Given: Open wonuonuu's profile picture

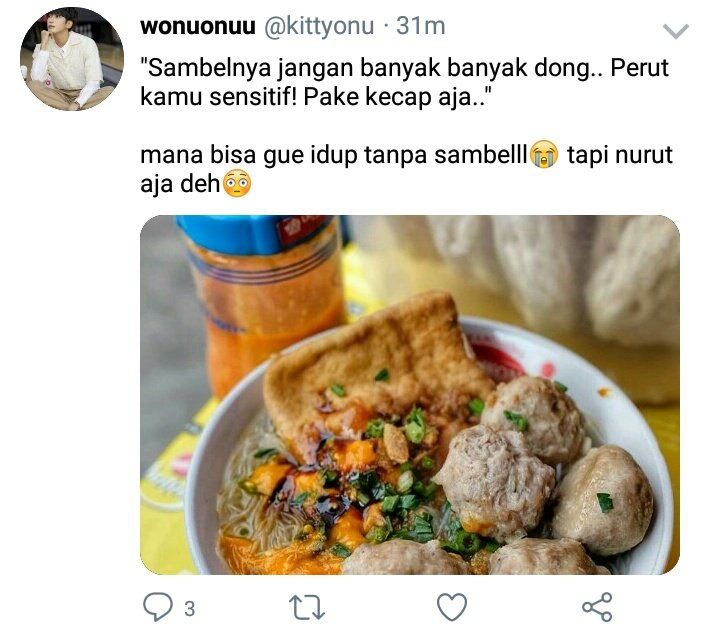Looking at the screenshot, I should pyautogui.click(x=72, y=59).
